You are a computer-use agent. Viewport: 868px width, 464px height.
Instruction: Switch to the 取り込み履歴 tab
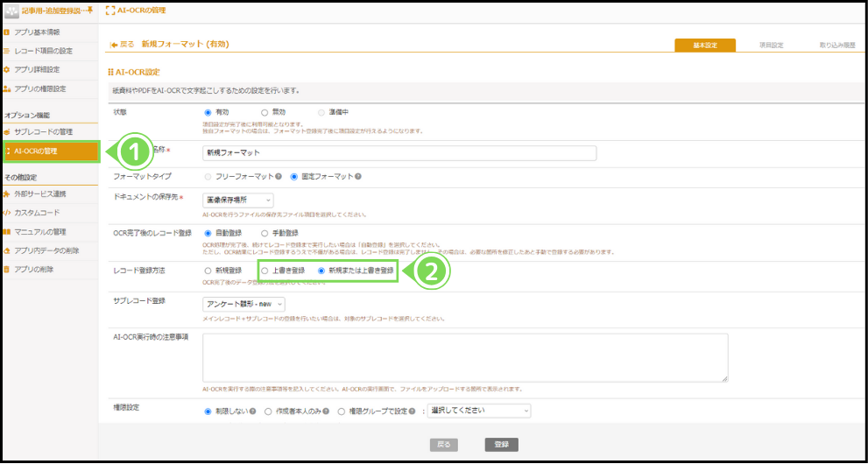pos(837,46)
